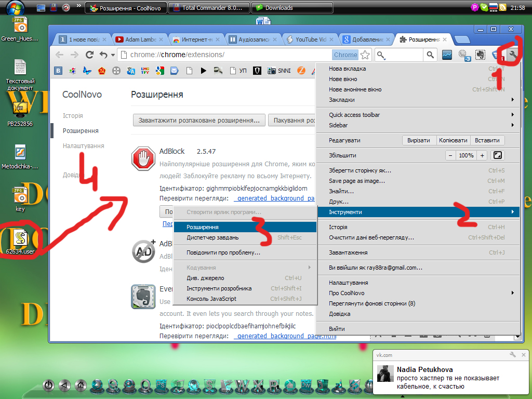Image resolution: width=532 pixels, height=399 pixels.
Task: Click the wrench menu icon in CoolNovo toolbar
Action: [x=513, y=55]
